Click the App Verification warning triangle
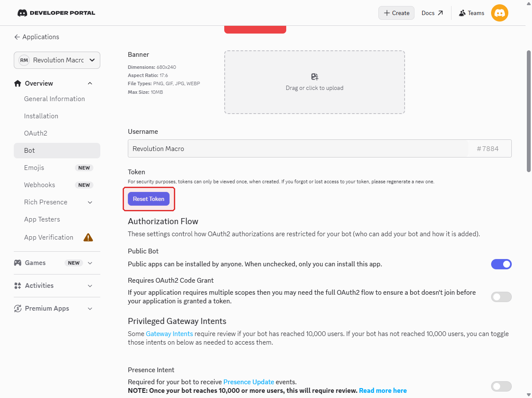 click(88, 237)
